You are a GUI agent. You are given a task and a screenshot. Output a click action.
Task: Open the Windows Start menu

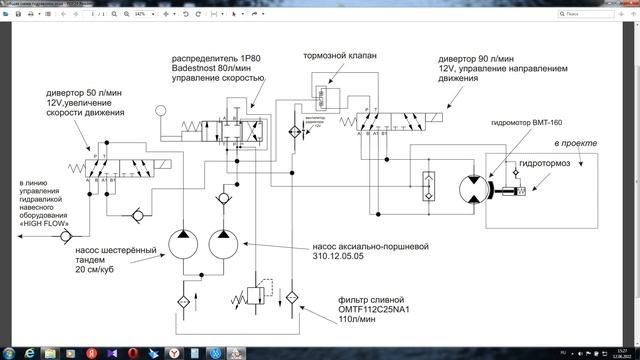tap(9, 353)
